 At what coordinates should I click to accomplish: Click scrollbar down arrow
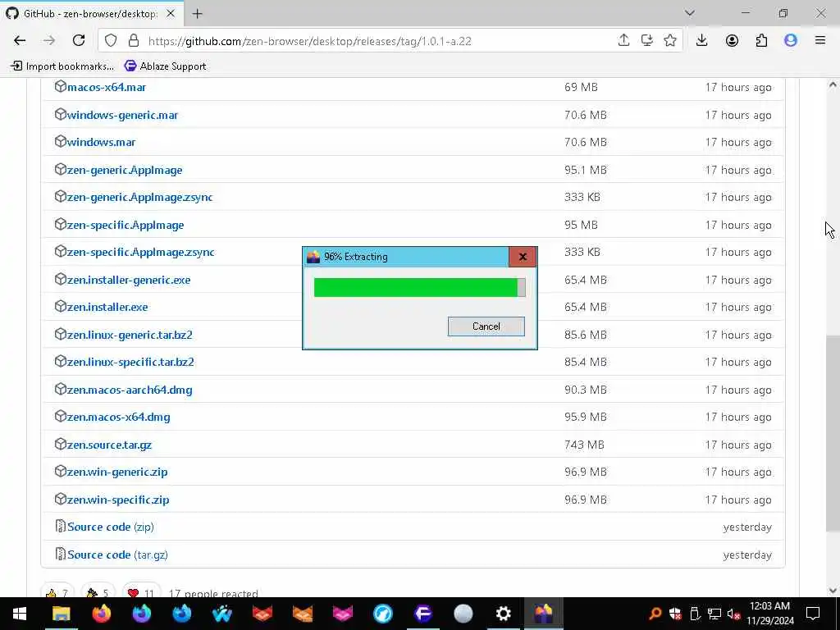pos(832,591)
